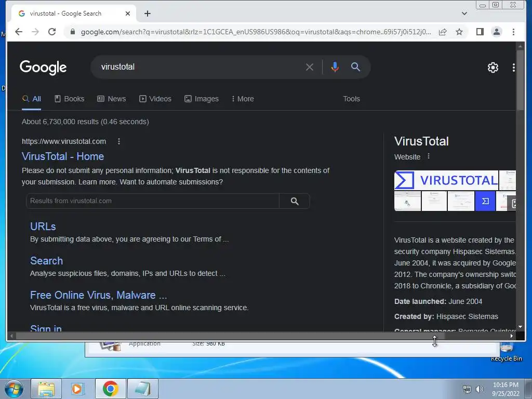Click the magnifier search button in Google box
This screenshot has width=532, height=399.
coord(355,67)
